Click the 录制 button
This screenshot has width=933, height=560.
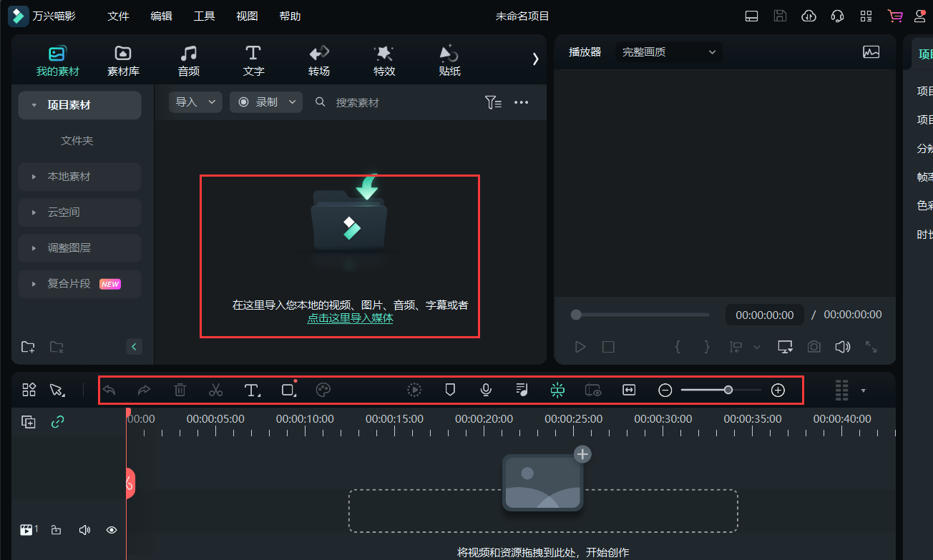coord(265,102)
